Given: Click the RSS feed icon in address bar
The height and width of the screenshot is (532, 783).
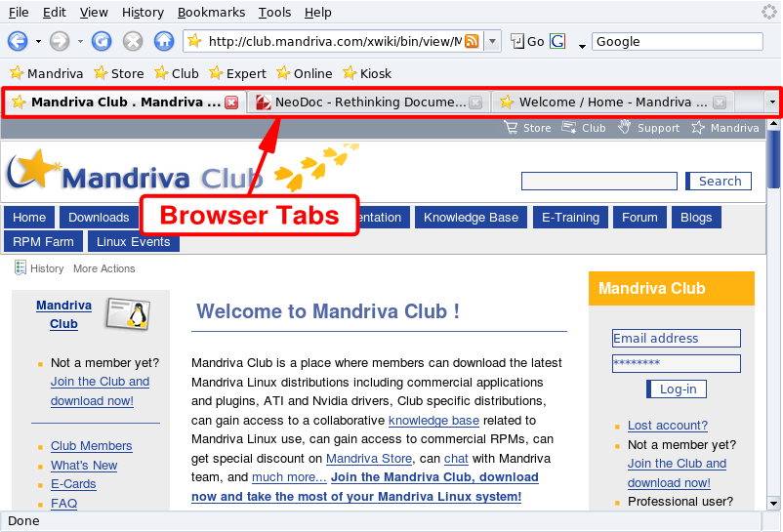Looking at the screenshot, I should click(472, 41).
